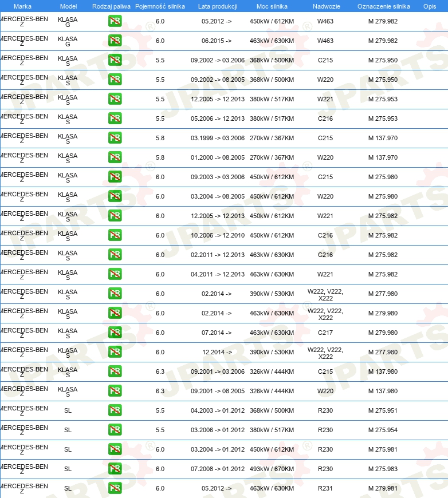
Task: Select the dates 03.1999 -> 03.2006
Action: point(218,138)
